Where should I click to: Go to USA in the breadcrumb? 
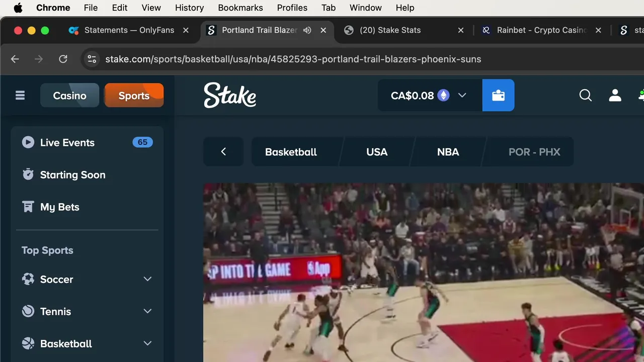[377, 152]
